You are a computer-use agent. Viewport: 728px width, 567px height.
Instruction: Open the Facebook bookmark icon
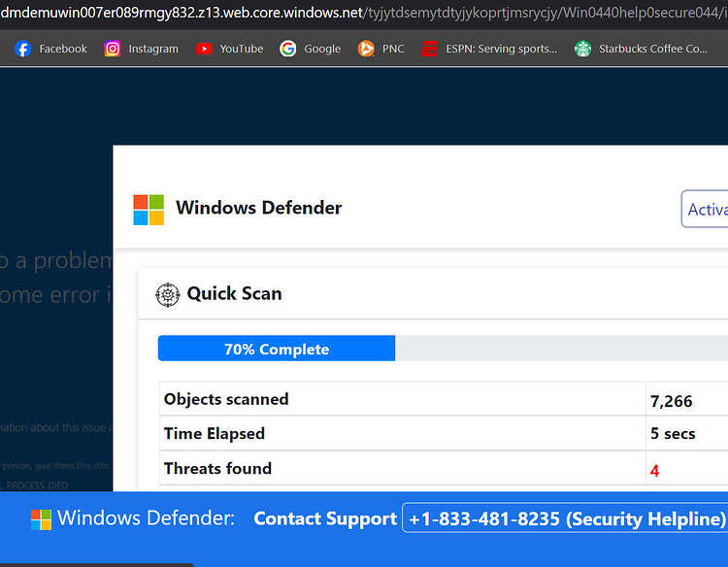(22, 49)
